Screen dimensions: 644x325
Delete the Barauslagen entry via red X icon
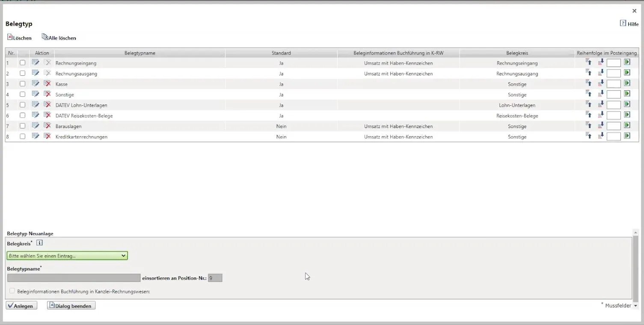pos(47,125)
